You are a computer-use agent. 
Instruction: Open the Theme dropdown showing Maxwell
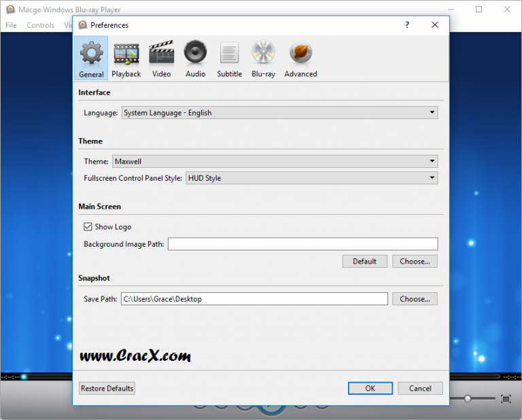pyautogui.click(x=275, y=162)
